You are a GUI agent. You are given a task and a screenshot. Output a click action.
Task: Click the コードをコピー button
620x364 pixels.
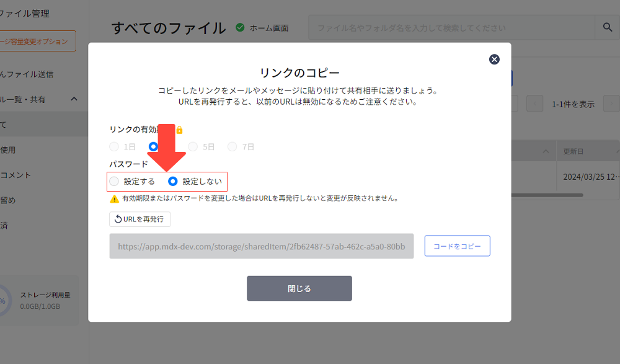pyautogui.click(x=458, y=246)
